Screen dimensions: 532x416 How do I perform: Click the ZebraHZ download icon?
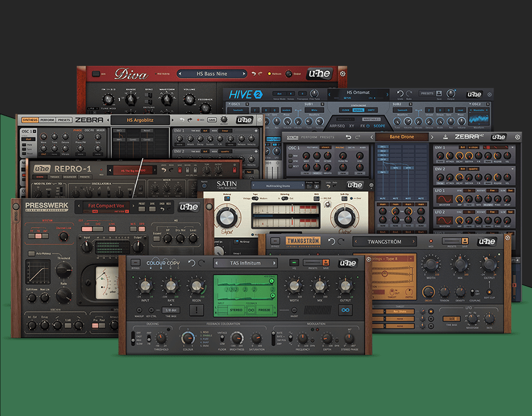pos(445,137)
